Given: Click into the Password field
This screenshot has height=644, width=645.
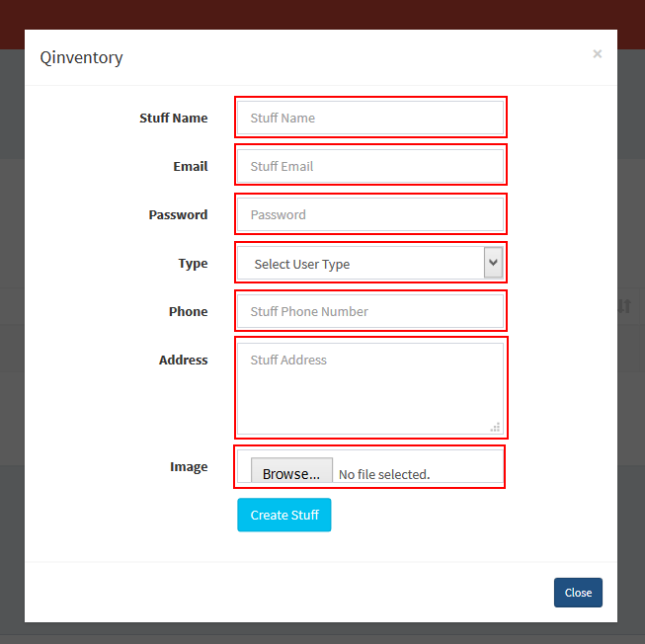Looking at the screenshot, I should (370, 214).
